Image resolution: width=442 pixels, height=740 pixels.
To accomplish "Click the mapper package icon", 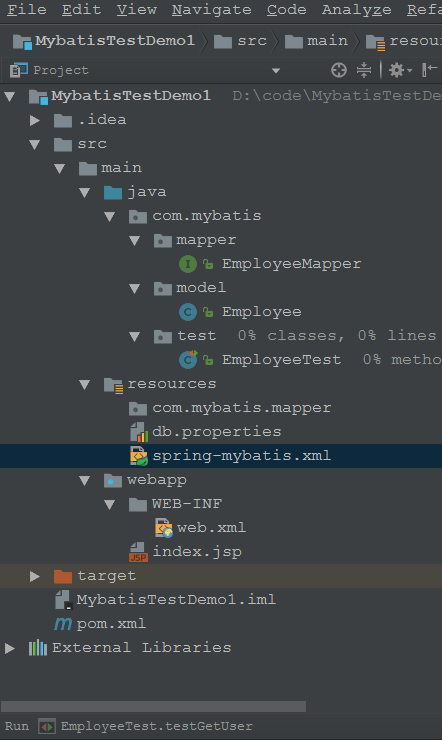I will (x=163, y=241).
